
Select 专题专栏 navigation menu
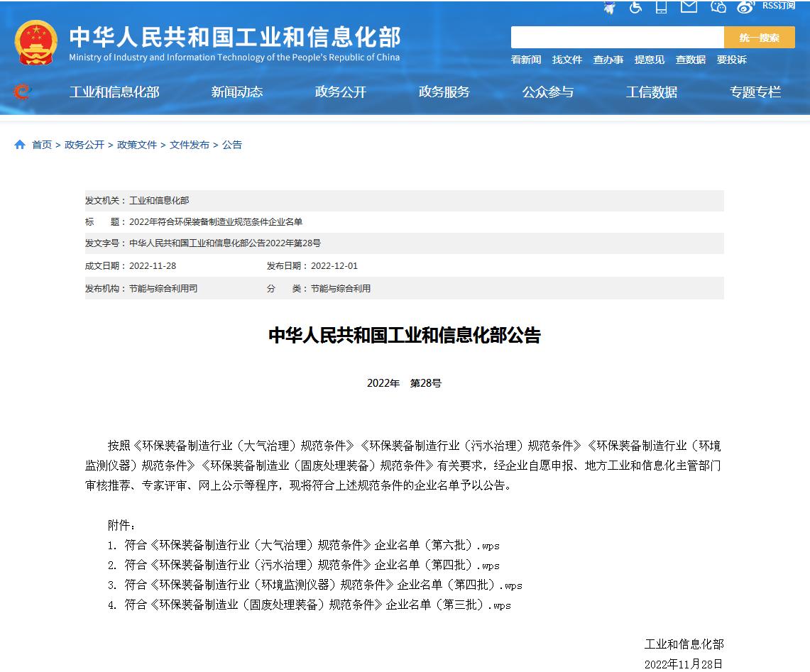point(755,92)
